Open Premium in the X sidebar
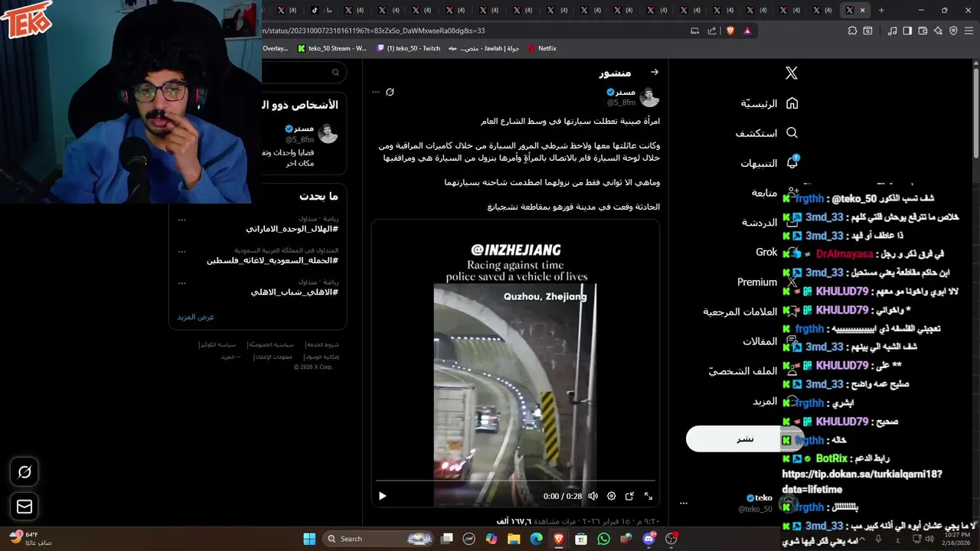The width and height of the screenshot is (980, 551). point(757,282)
